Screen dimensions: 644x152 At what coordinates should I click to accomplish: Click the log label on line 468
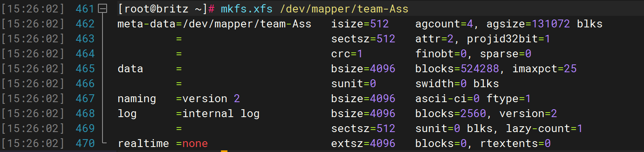point(127,113)
